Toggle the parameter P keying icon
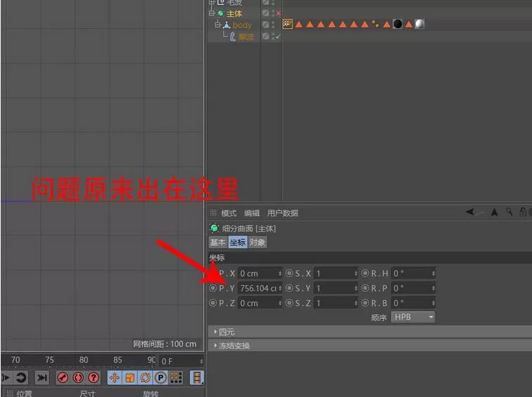Viewport: 532px width, 397px height. (x=160, y=377)
